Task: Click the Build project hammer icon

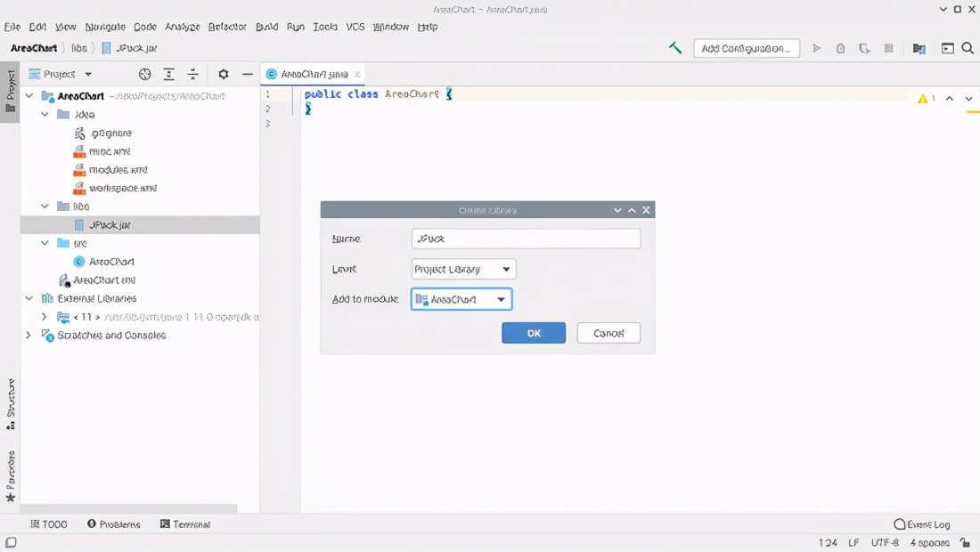Action: [x=675, y=47]
